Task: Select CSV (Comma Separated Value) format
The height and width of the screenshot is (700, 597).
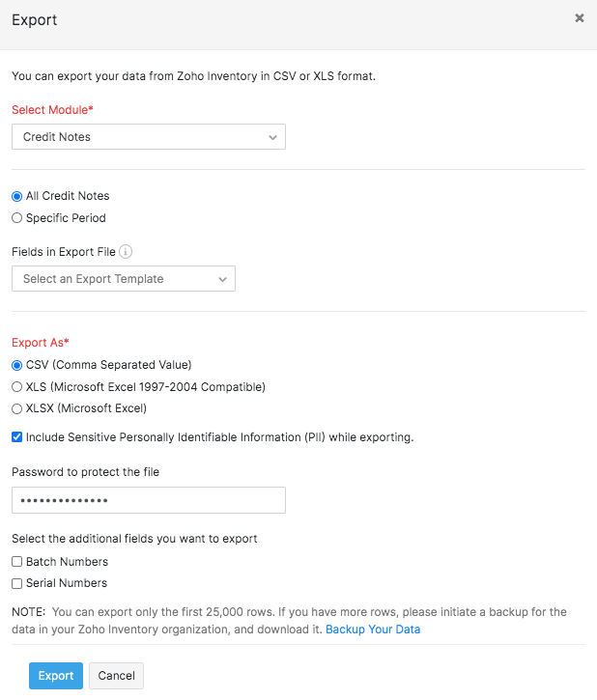Action: pos(17,365)
